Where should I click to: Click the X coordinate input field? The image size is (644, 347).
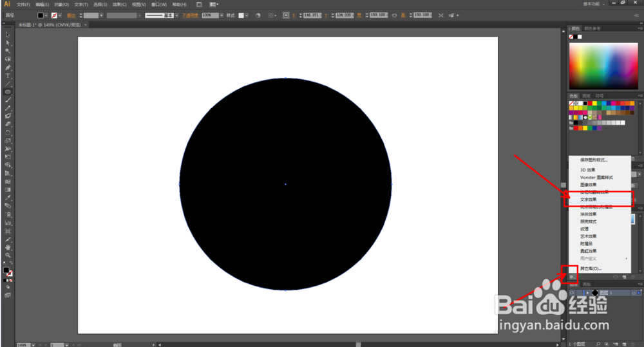[311, 15]
